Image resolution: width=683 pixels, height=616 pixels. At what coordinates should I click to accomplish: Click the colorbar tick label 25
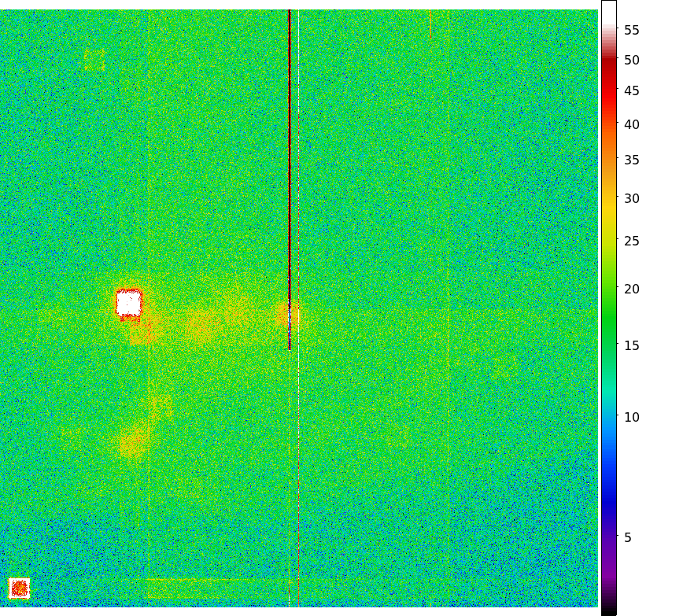pos(631,242)
